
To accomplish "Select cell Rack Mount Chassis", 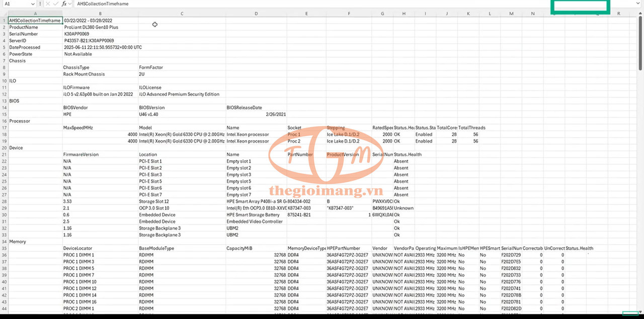I will (x=100, y=74).
